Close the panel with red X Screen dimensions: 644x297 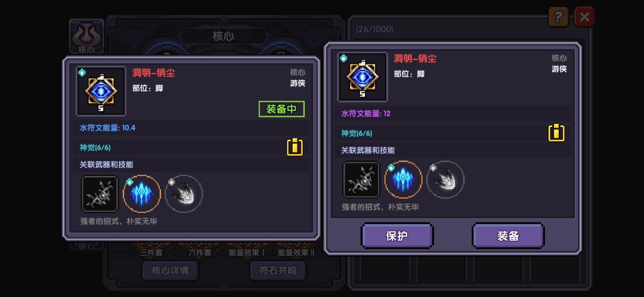tap(584, 17)
